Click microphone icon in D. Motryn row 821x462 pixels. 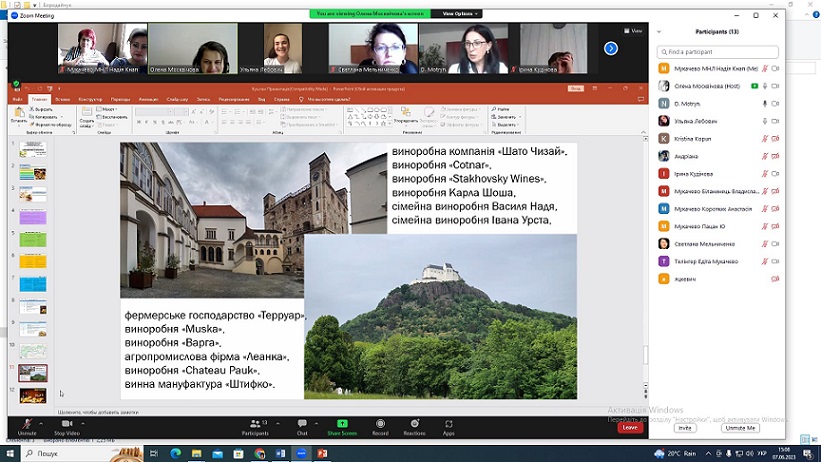[x=764, y=104]
